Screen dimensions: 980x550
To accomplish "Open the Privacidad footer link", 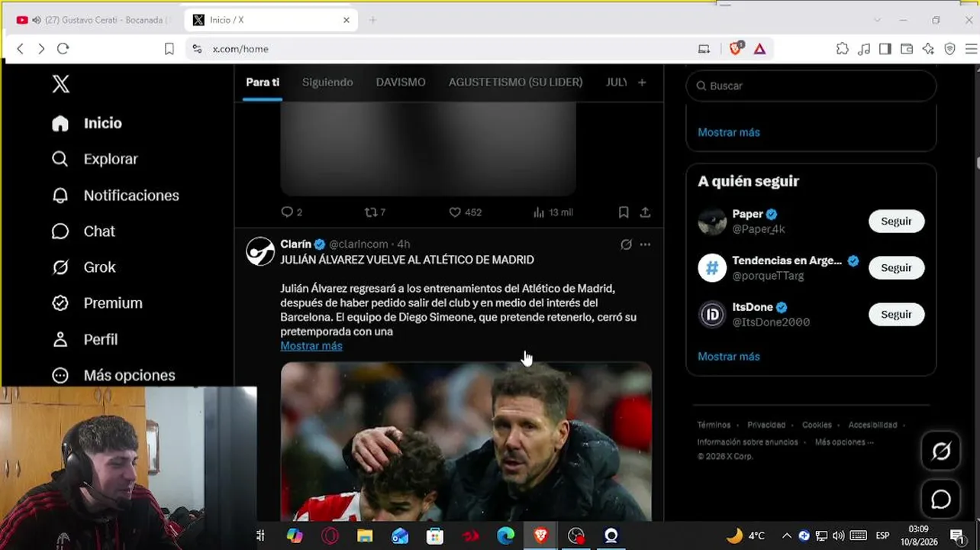I will tap(766, 425).
